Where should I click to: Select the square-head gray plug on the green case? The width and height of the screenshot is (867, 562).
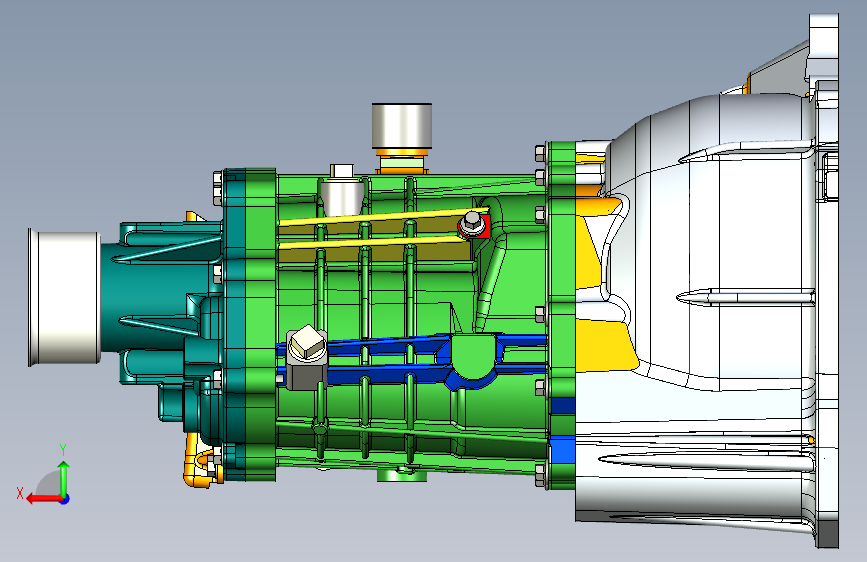coord(306,357)
